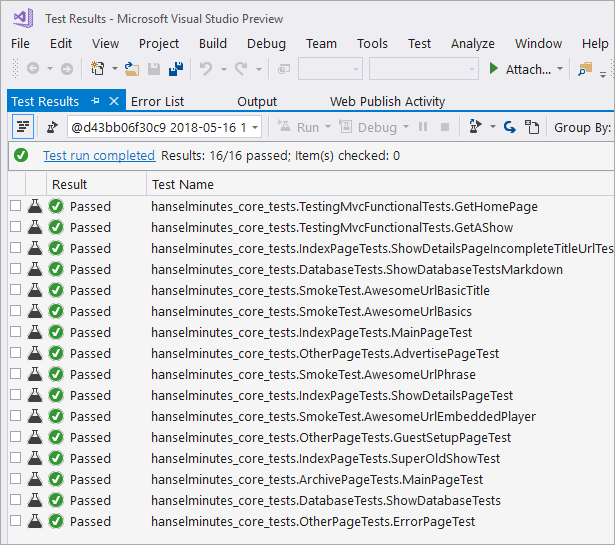Switch to the Output tab
The image size is (615, 545).
[x=257, y=102]
